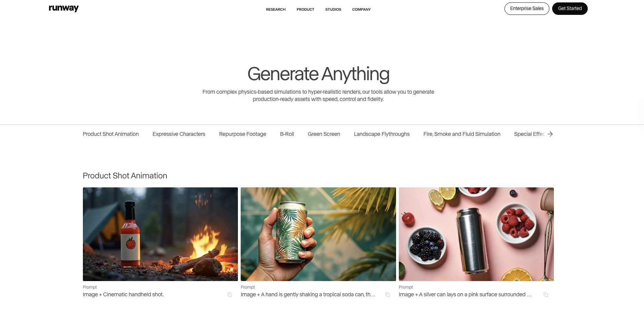Copy the silver can prompt text

point(546,295)
